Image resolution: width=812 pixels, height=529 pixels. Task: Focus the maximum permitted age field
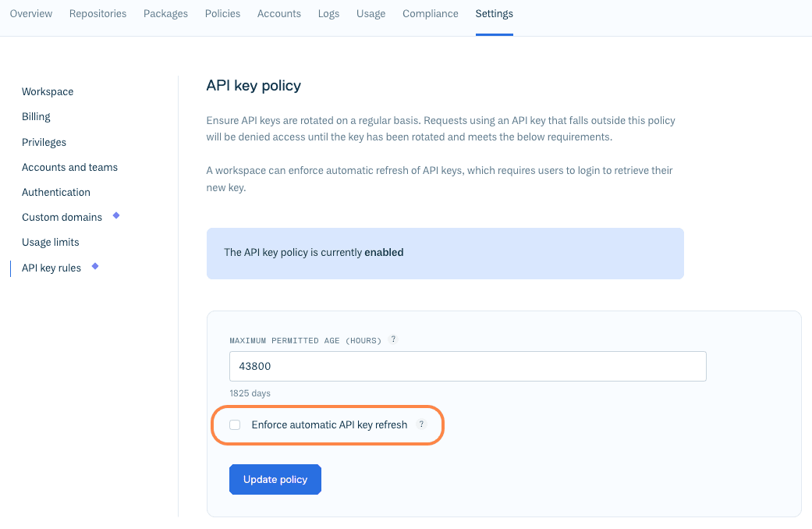tap(468, 366)
